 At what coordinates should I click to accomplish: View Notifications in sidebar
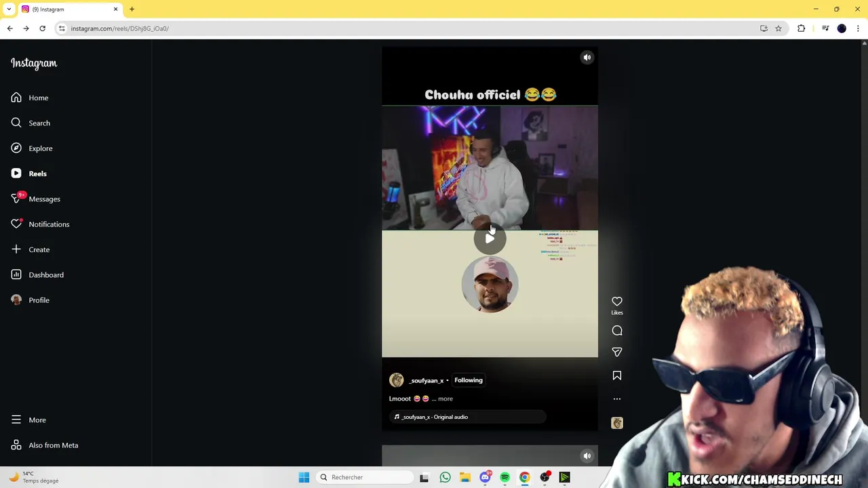40,224
